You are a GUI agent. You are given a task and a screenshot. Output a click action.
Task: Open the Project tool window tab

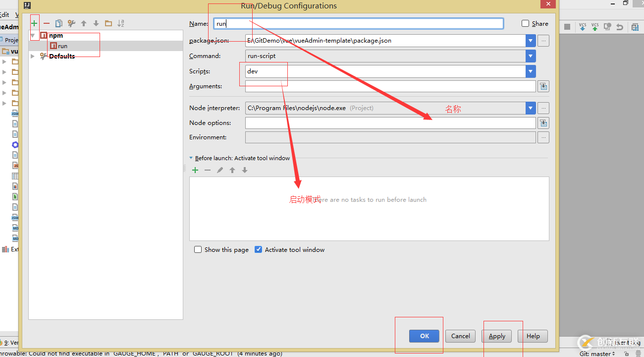9,40
